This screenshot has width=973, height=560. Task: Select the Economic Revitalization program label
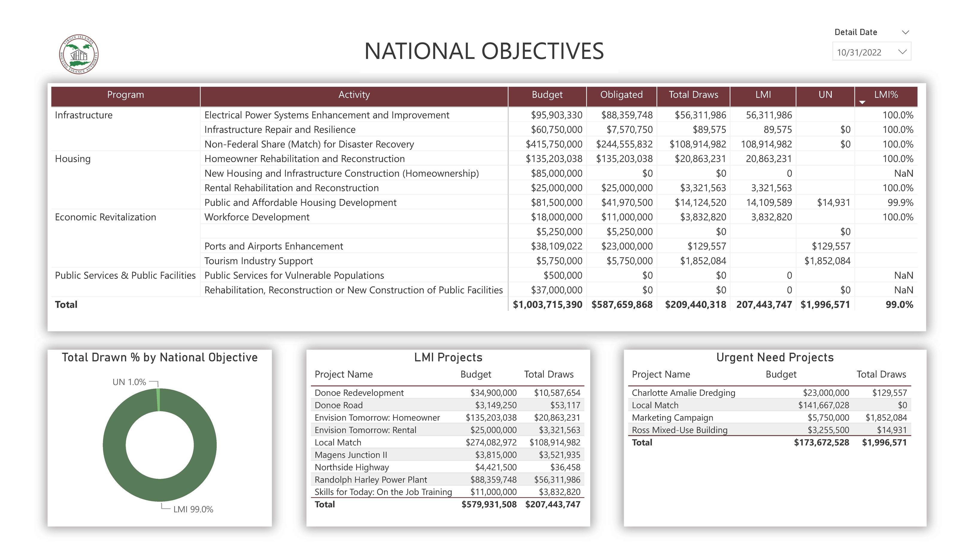(x=105, y=217)
